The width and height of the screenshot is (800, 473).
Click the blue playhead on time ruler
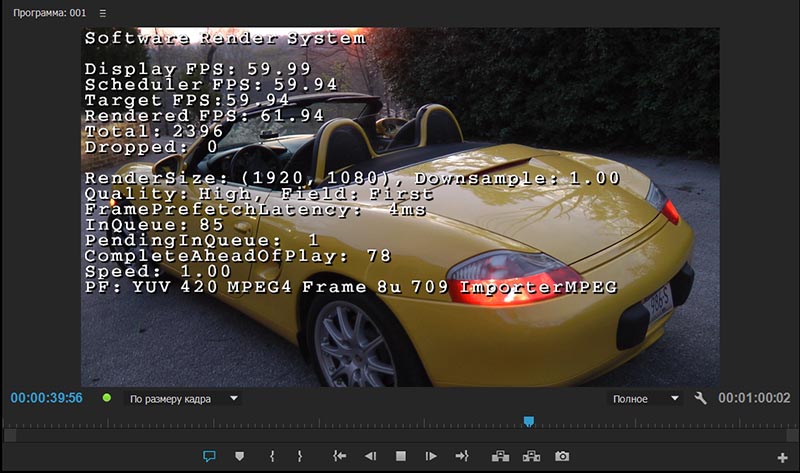529,421
